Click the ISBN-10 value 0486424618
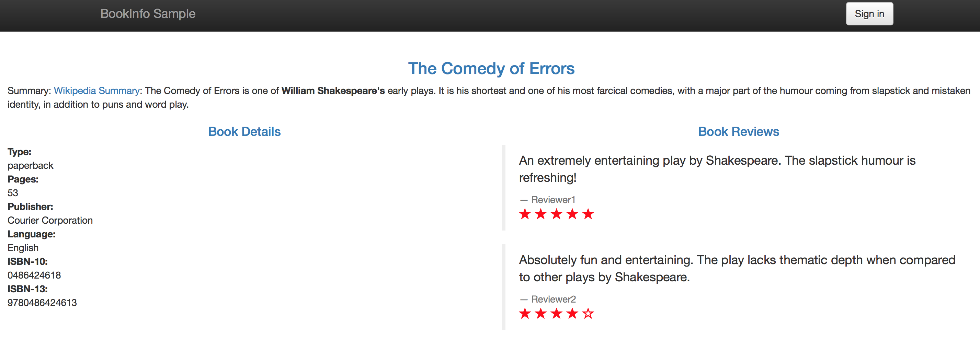980x341 pixels. [x=34, y=275]
